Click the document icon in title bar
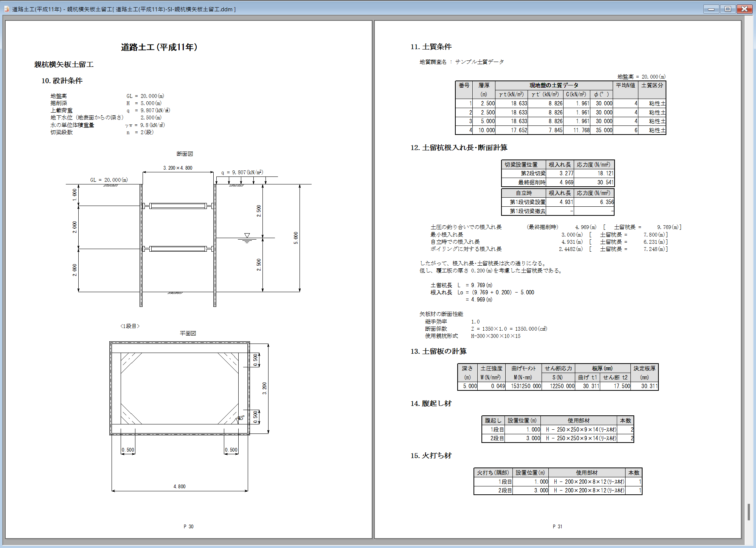 (6, 9)
